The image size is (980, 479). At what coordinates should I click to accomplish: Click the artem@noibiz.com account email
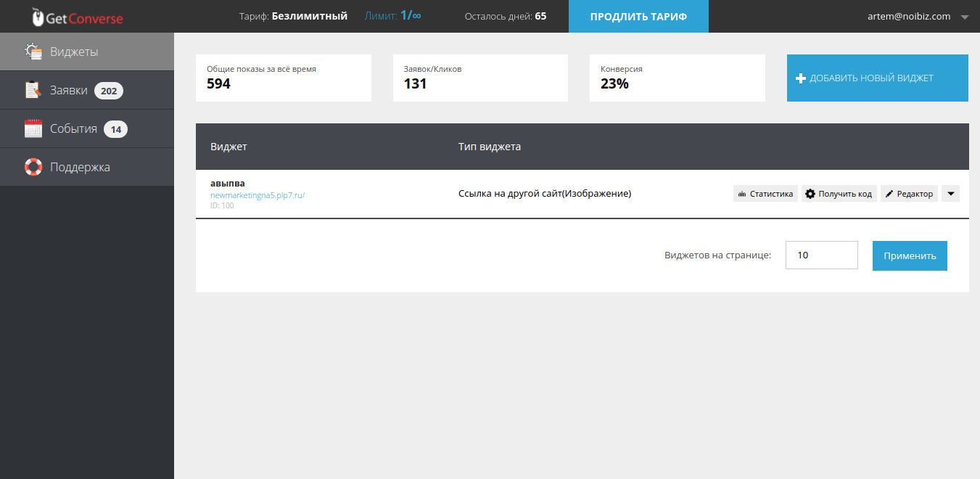tap(909, 16)
